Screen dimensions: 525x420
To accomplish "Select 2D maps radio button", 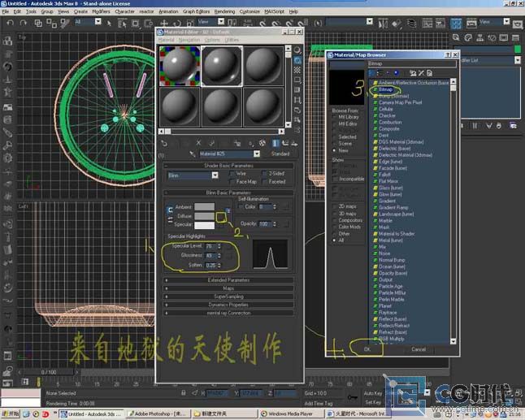I will (x=334, y=206).
